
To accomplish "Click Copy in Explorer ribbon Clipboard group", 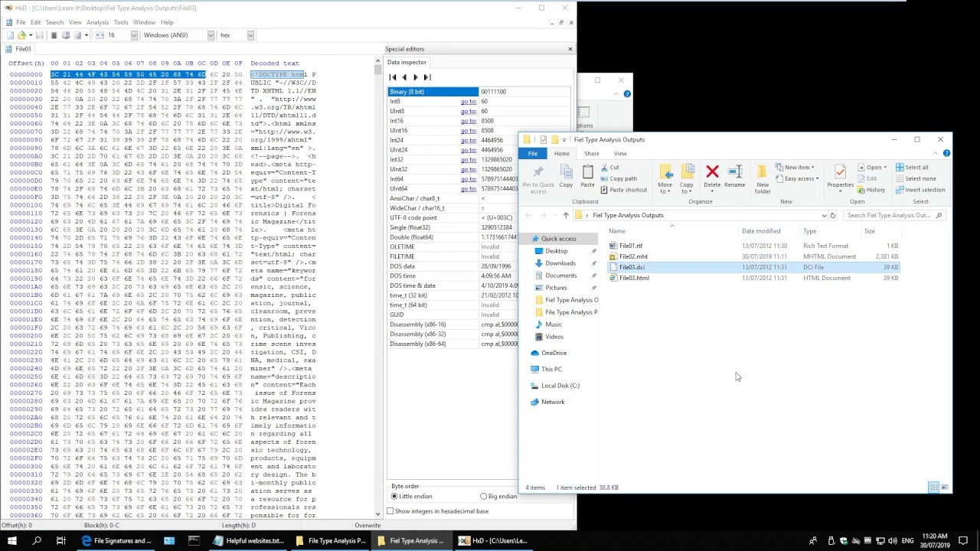I will pos(566,176).
